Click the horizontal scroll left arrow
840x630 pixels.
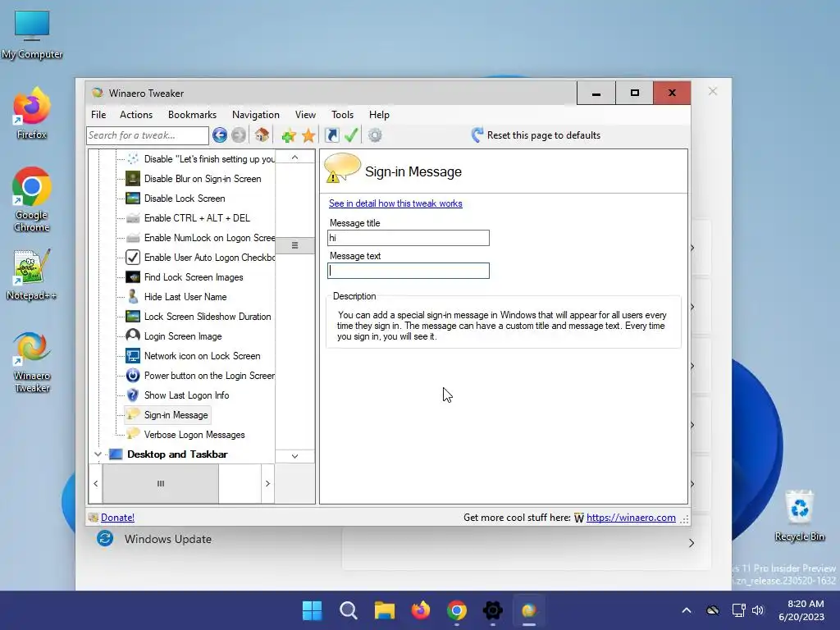96,484
